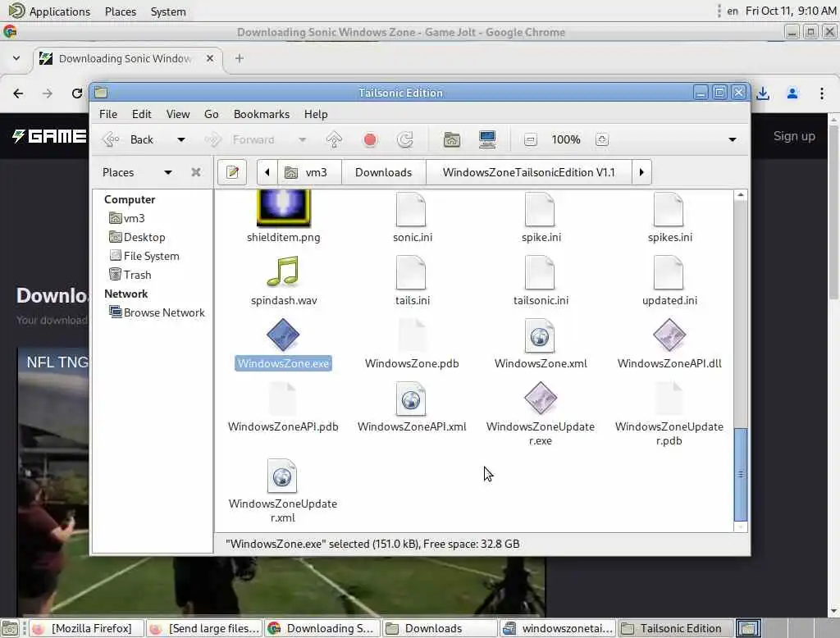The image size is (840, 638).
Task: Select the sonic.ini file icon
Action: 411,209
